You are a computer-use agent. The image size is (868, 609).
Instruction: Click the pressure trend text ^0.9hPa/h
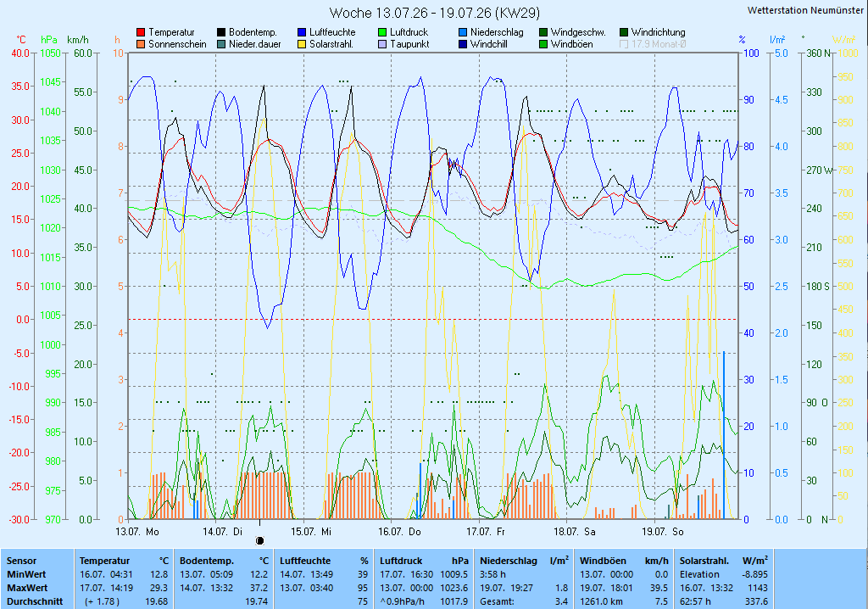[x=401, y=602]
